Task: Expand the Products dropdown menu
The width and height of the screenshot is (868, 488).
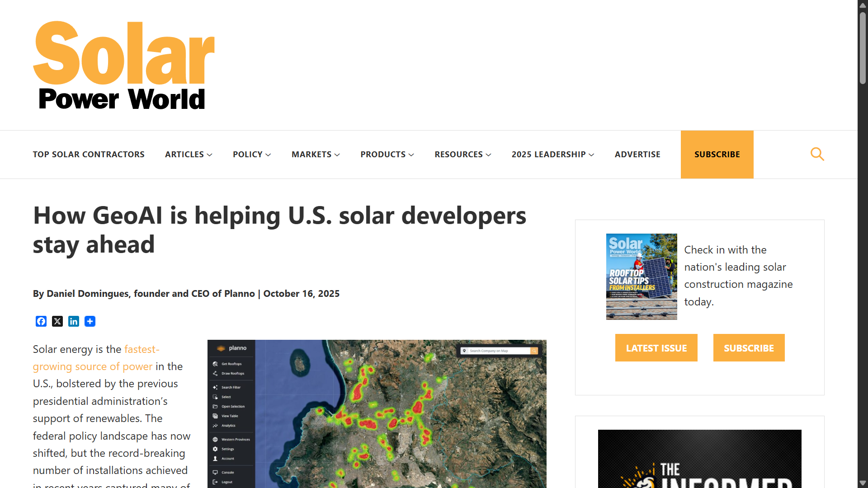Action: (387, 155)
